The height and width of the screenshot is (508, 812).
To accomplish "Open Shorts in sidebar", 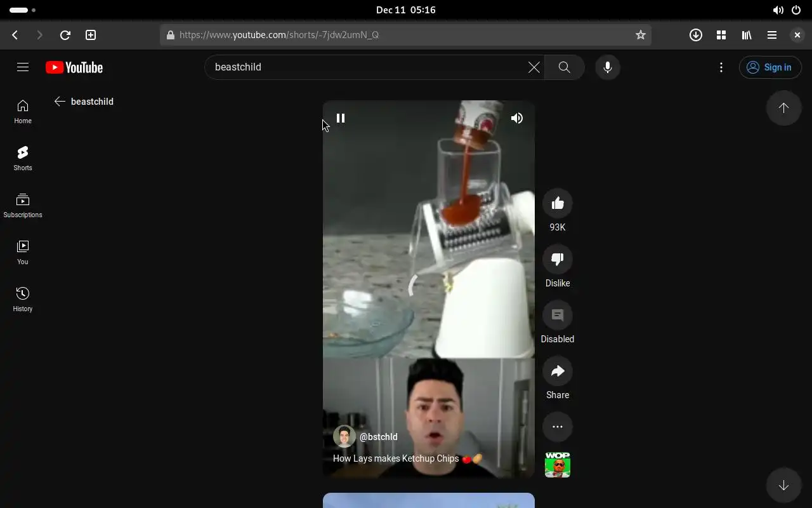I will point(23,158).
